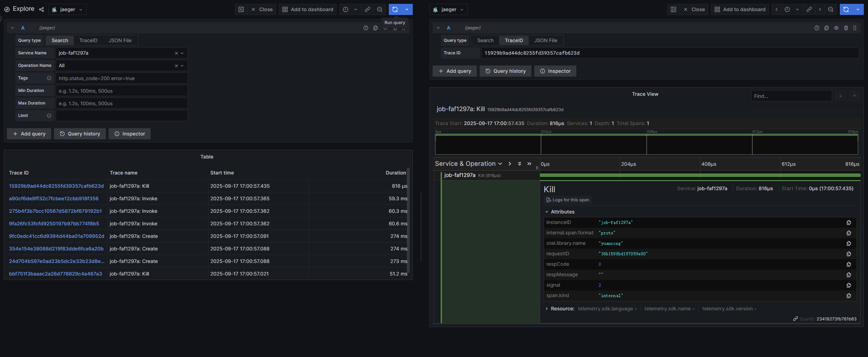Open trace a90cf6de9ff32c7fcbee12cbb918f356
This screenshot has height=357, width=868.
[x=54, y=199]
